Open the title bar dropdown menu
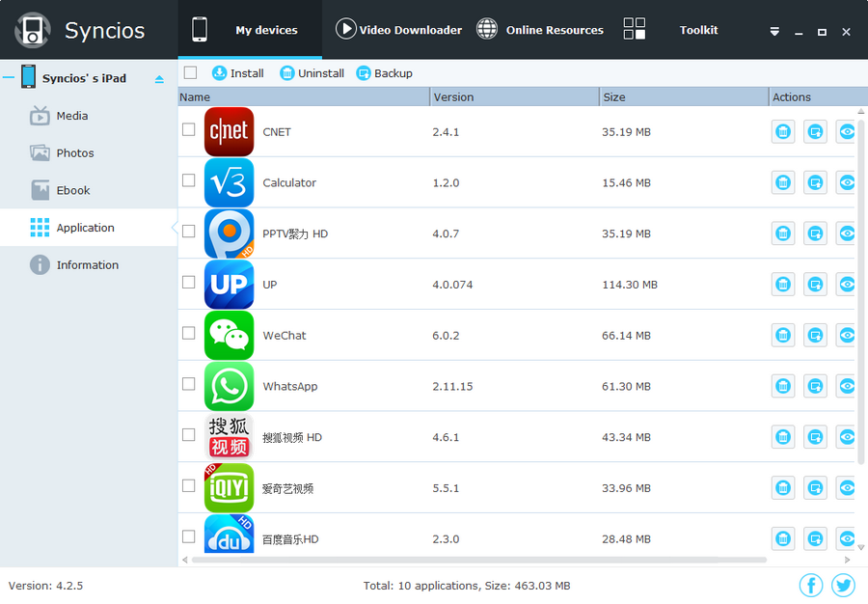The width and height of the screenshot is (868, 604). (x=774, y=32)
